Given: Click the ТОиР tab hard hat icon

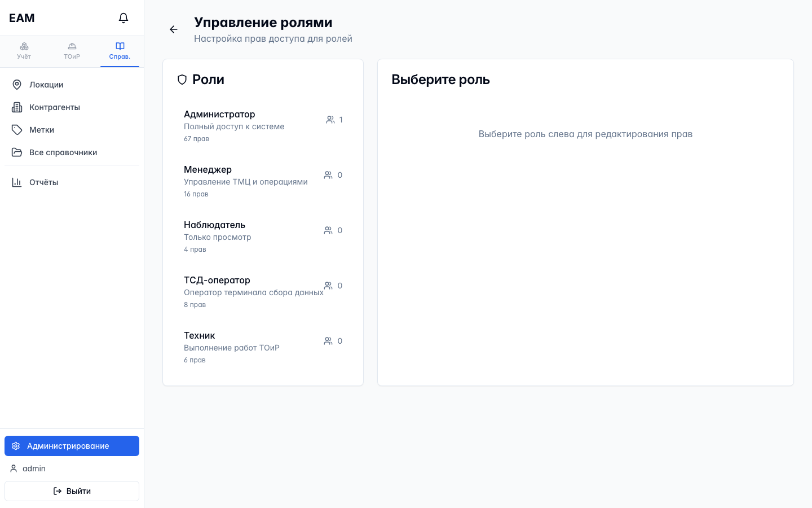Looking at the screenshot, I should click(72, 46).
